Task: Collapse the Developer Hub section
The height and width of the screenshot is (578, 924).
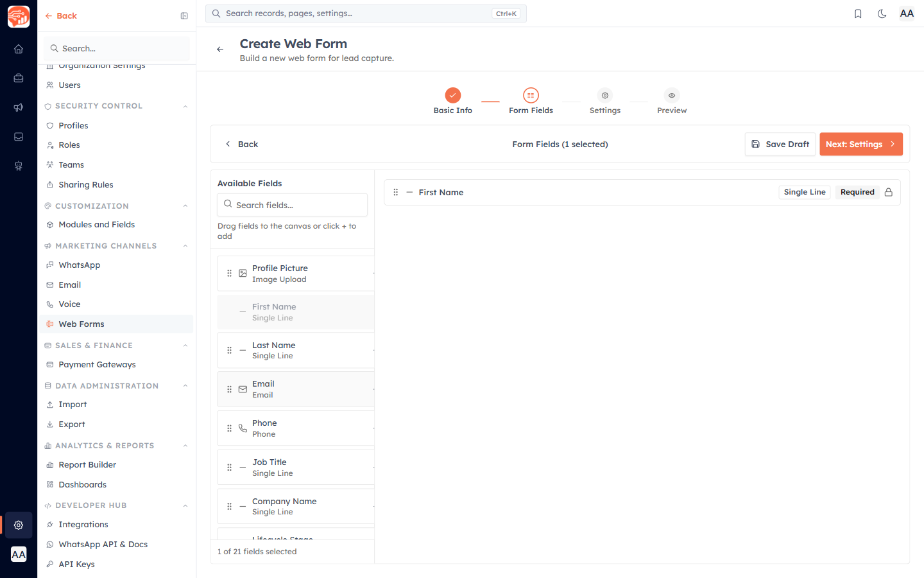Action: (x=185, y=505)
